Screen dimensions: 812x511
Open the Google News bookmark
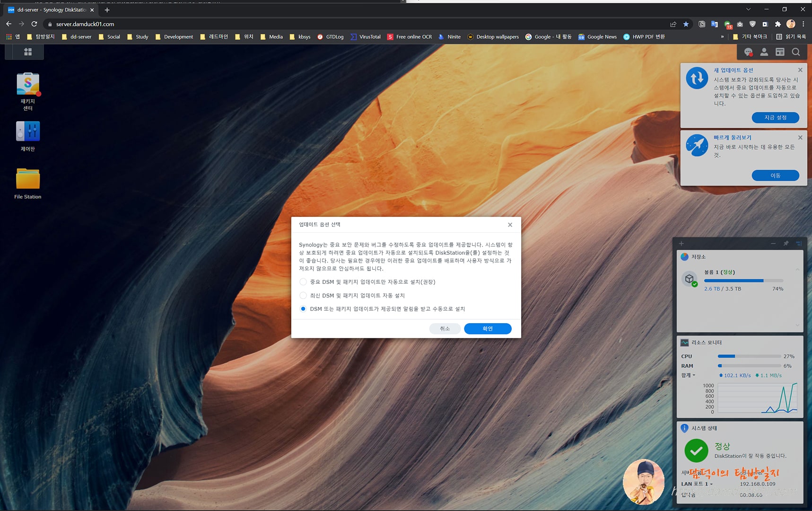597,37
